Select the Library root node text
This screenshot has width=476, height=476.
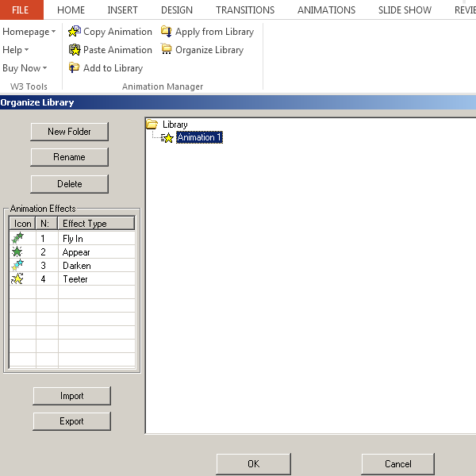tap(175, 125)
